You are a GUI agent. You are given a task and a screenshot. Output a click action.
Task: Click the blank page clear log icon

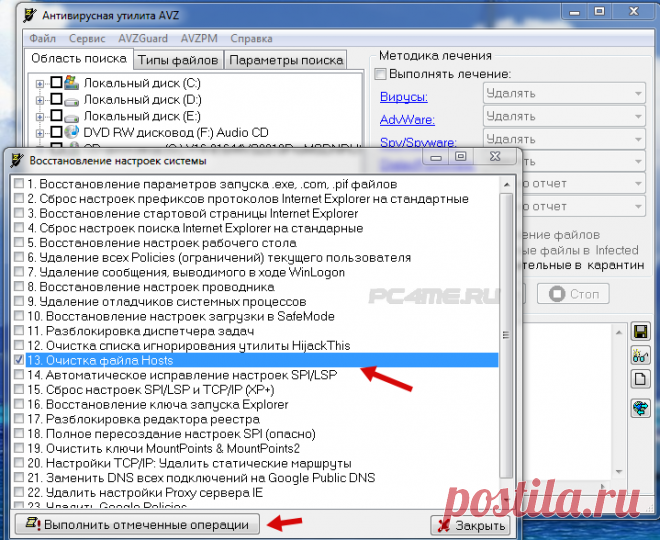click(x=641, y=379)
